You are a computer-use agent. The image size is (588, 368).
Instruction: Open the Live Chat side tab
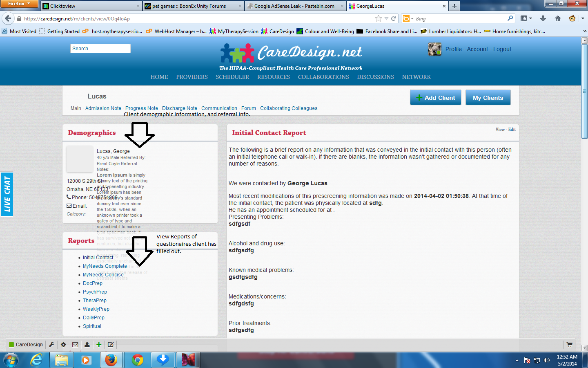point(7,194)
